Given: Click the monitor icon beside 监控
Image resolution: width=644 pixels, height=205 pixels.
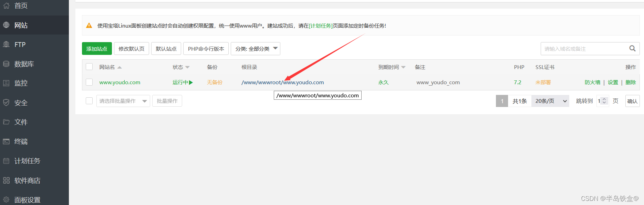Looking at the screenshot, I should pyautogui.click(x=6, y=83).
